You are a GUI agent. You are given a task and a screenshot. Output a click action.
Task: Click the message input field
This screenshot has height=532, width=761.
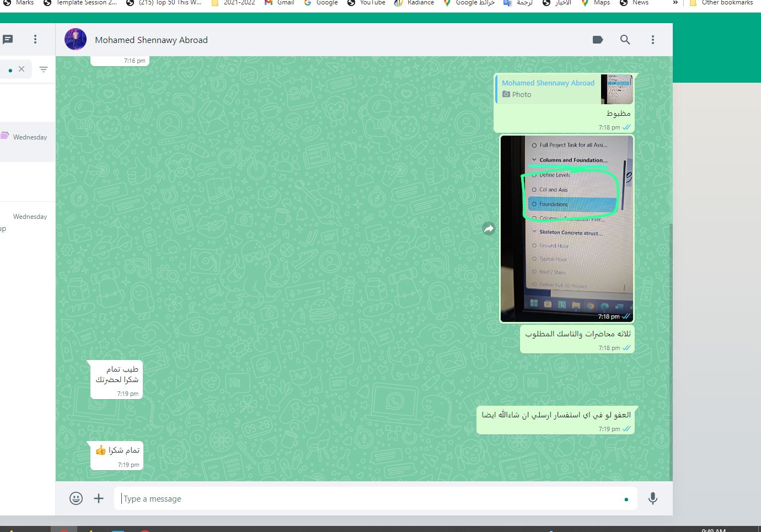[376, 498]
